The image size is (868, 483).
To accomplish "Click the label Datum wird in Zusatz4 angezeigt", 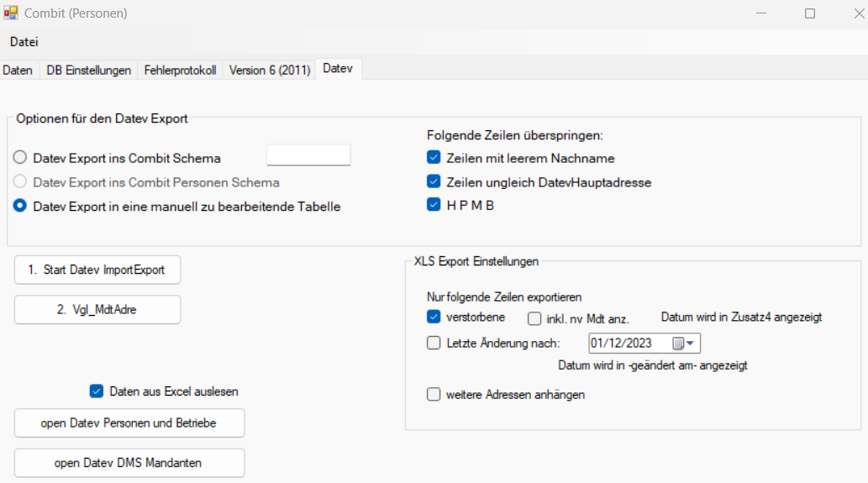I will click(741, 318).
